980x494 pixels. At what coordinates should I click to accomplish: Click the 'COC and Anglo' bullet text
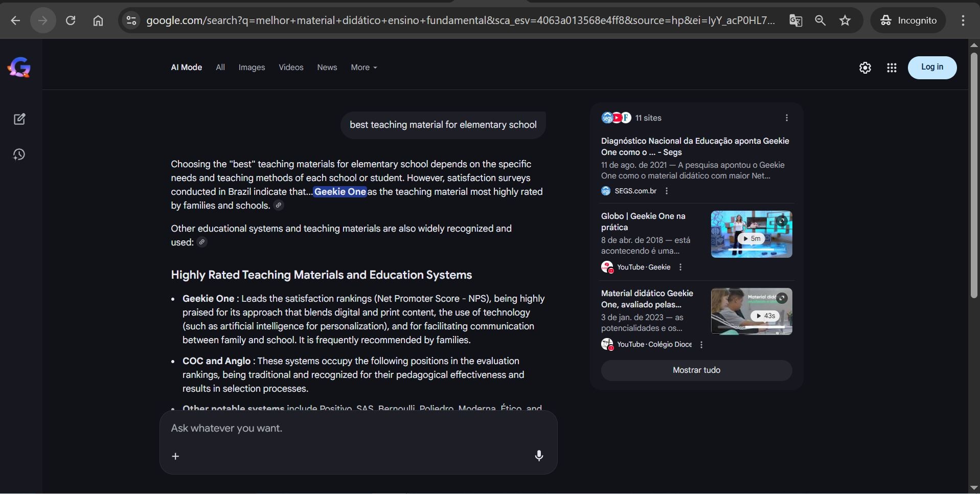pos(216,361)
